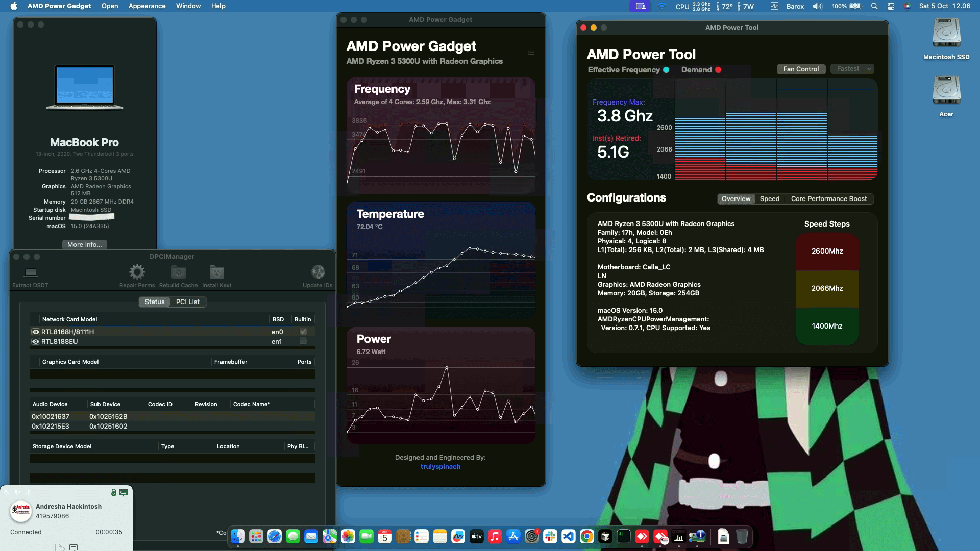Check the Builtin checkbox for RTL8168H/8111H
This screenshot has height=551, width=980.
303,331
